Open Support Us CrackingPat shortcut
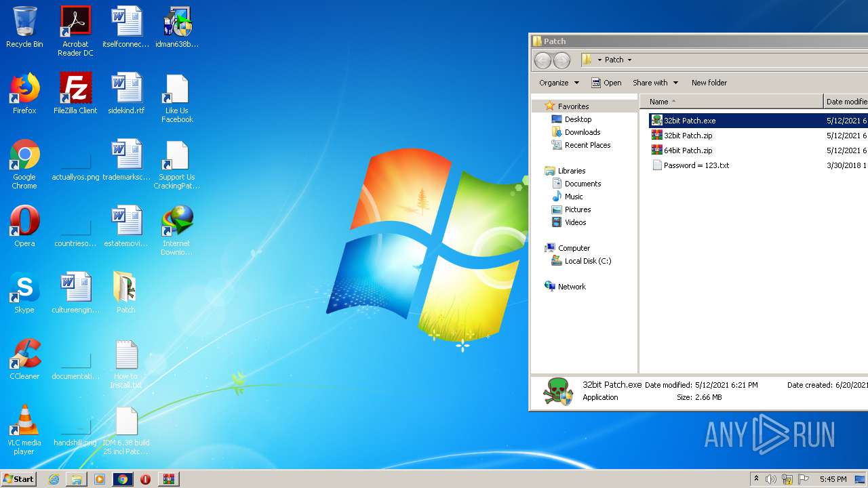Screen dimensions: 868x488 point(177,165)
